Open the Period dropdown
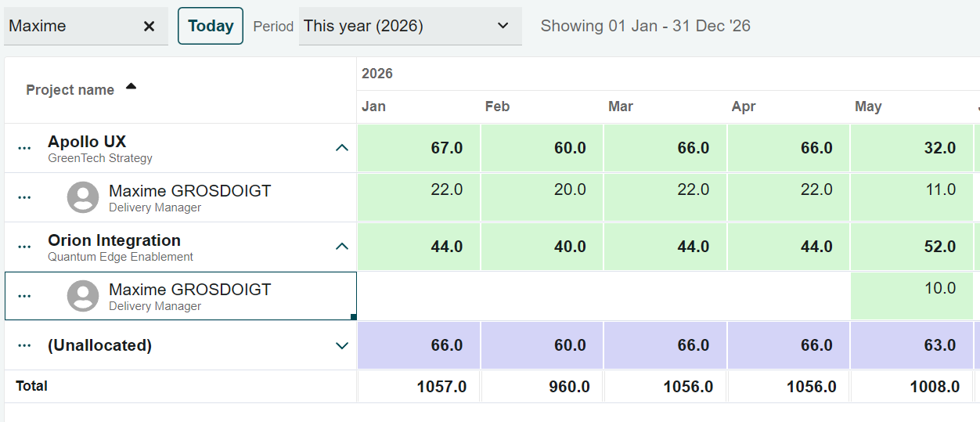This screenshot has height=422, width=980. point(410,26)
